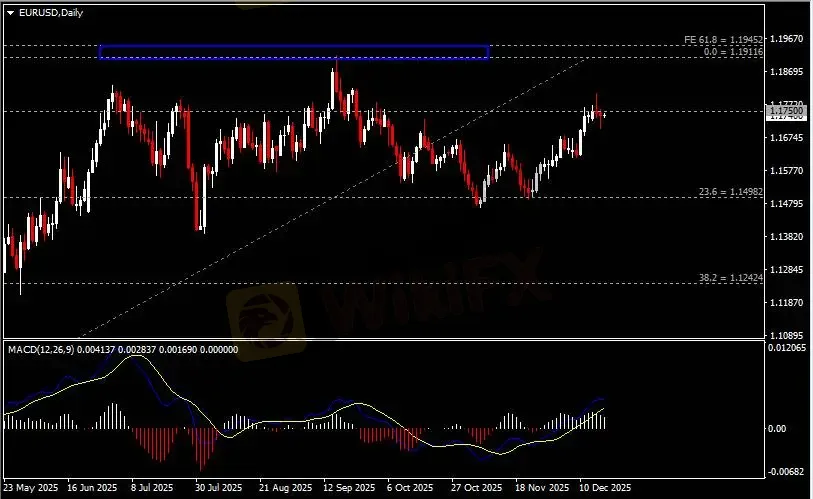Click the 8 Jul 2025 date label

[152, 488]
